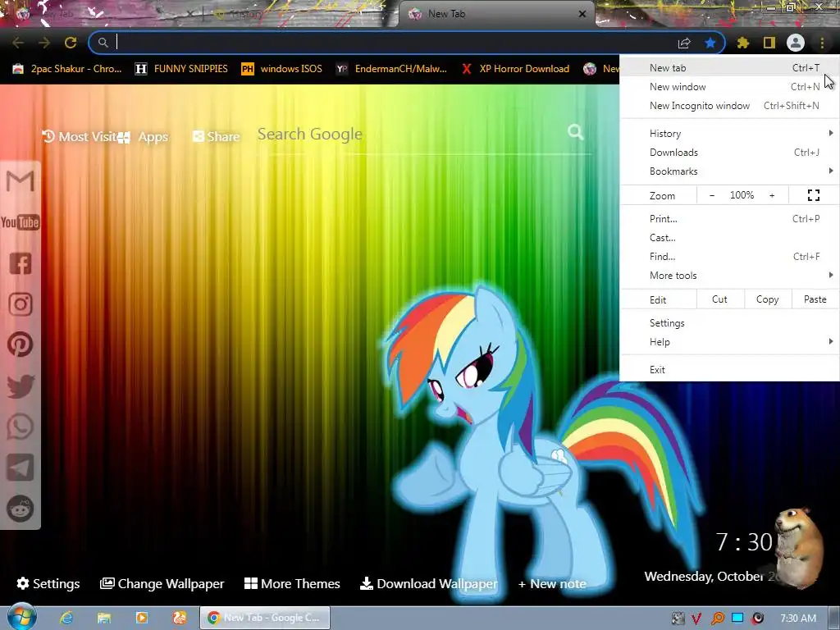Open the 2pac Shakur bookmark
The image size is (840, 630).
pos(67,69)
